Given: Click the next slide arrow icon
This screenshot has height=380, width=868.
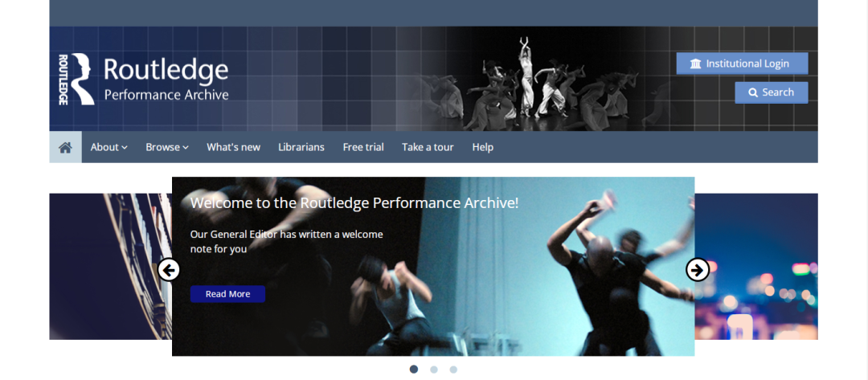Looking at the screenshot, I should (698, 269).
